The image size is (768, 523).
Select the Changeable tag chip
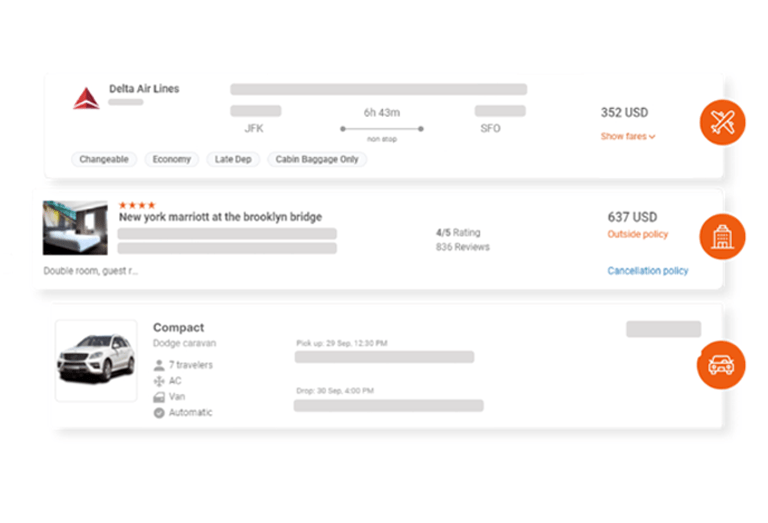104,159
